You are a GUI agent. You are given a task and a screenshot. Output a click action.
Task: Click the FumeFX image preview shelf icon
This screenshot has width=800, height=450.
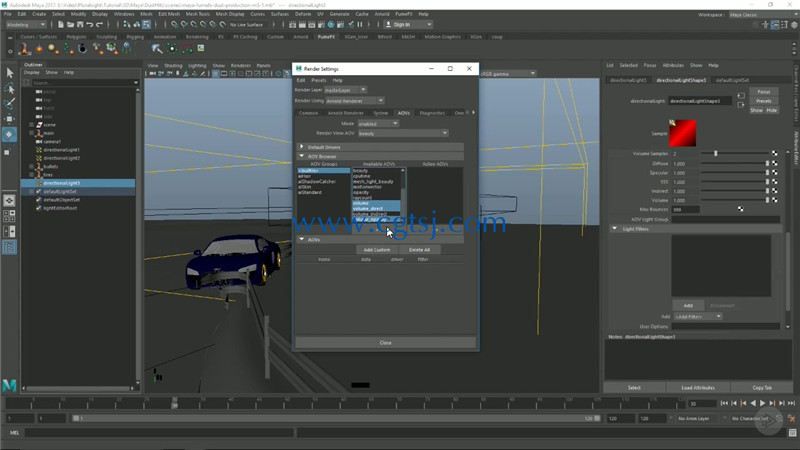201,48
